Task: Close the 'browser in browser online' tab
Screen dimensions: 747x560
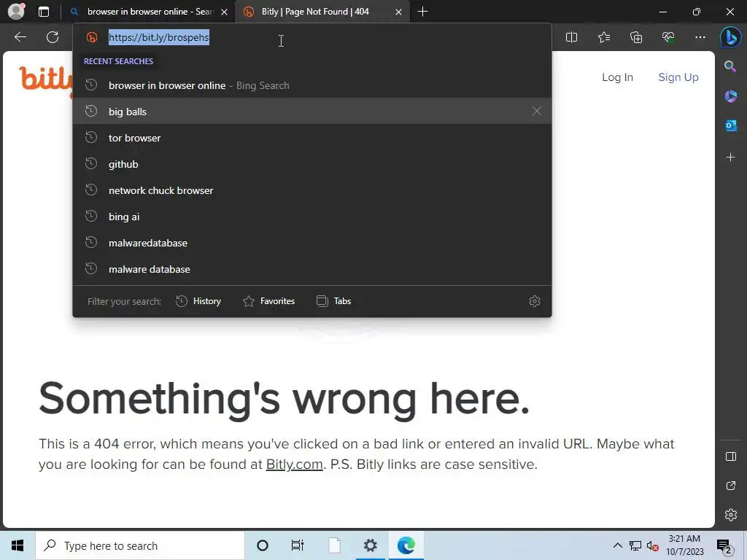Action: [224, 12]
